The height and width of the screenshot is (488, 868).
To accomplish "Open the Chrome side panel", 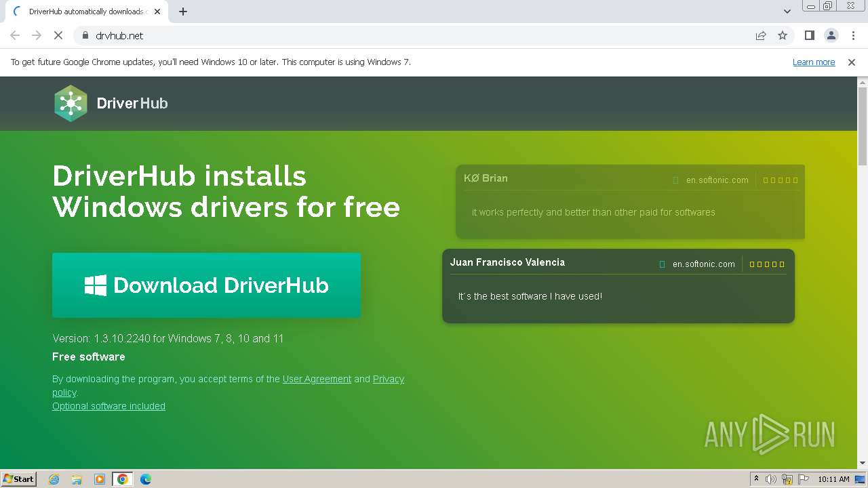I will pos(809,35).
